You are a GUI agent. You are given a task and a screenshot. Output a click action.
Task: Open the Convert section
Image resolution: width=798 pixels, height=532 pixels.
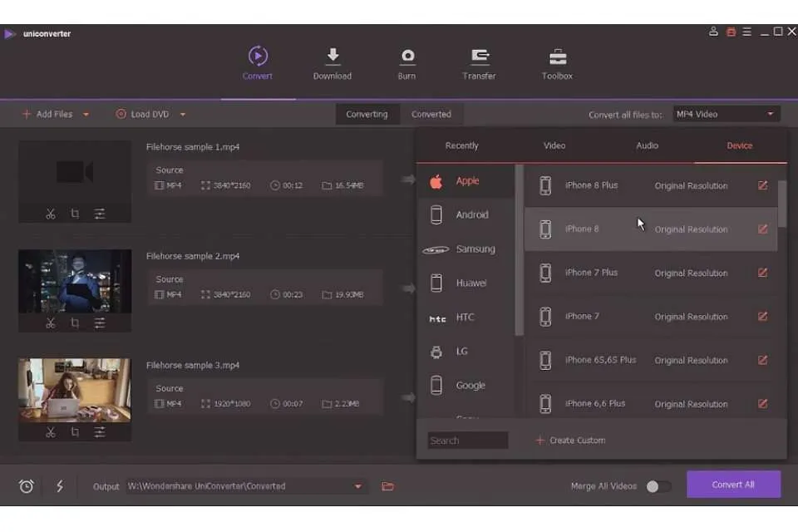(x=258, y=63)
